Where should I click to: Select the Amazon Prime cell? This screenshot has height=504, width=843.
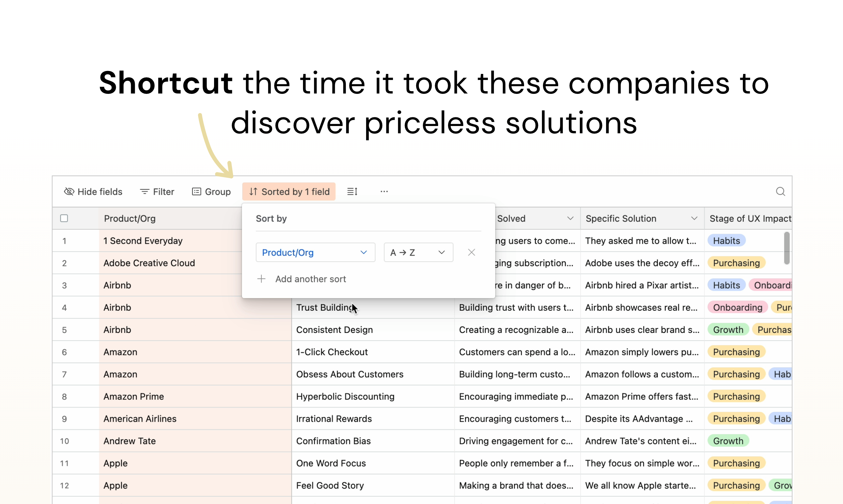tap(195, 396)
